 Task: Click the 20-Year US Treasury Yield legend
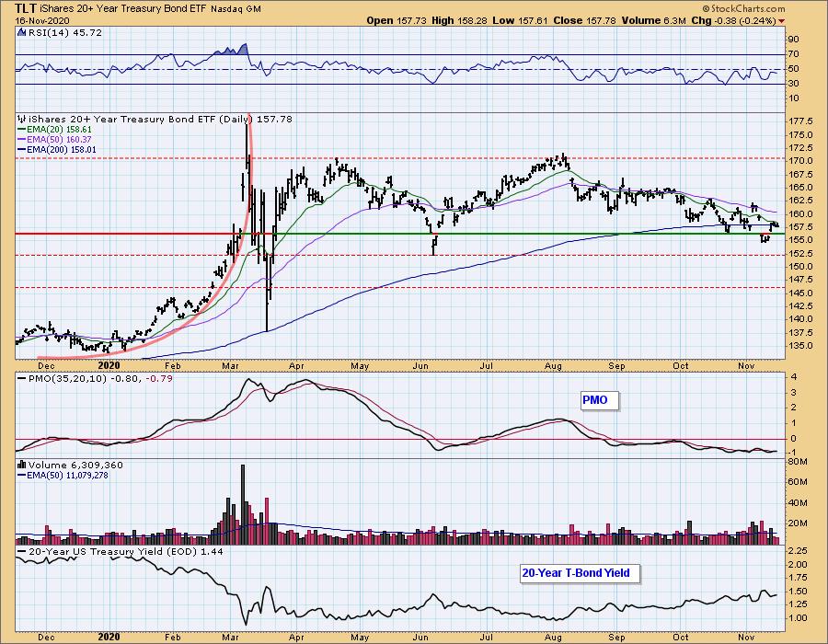pyautogui.click(x=121, y=552)
